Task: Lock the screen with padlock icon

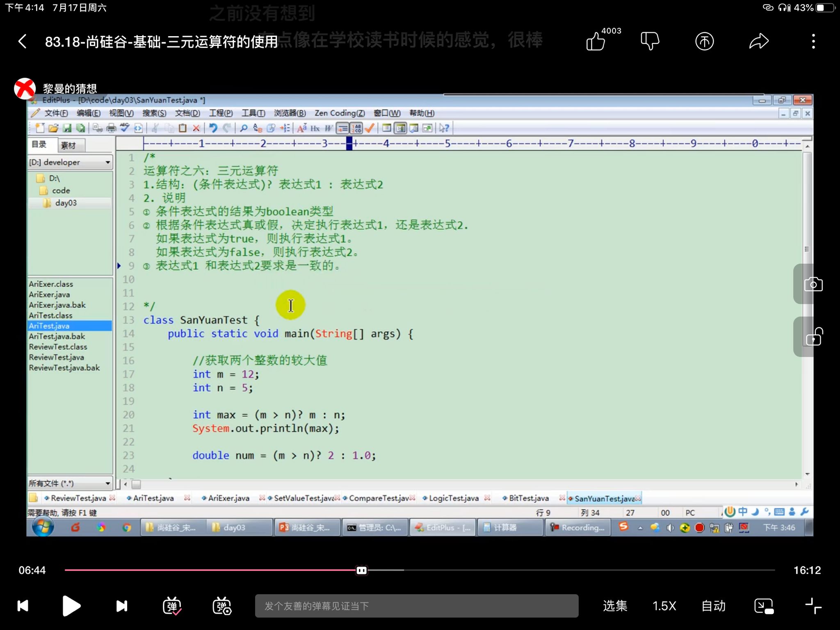Action: click(x=814, y=336)
